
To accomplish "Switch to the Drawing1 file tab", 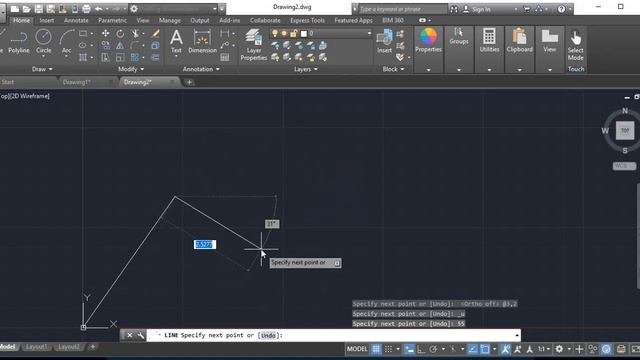I will pos(76,82).
